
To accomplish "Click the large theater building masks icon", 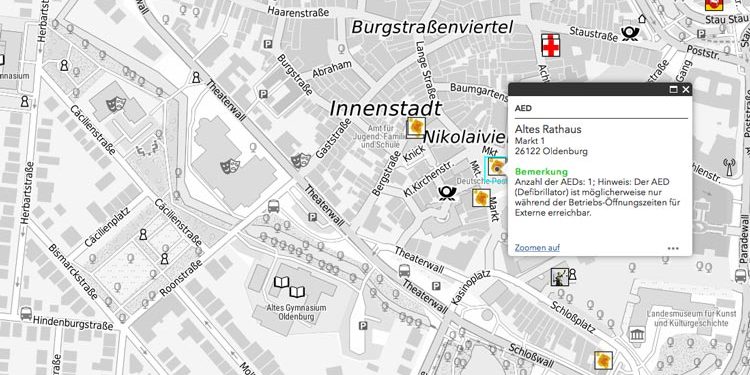I will tap(230, 166).
